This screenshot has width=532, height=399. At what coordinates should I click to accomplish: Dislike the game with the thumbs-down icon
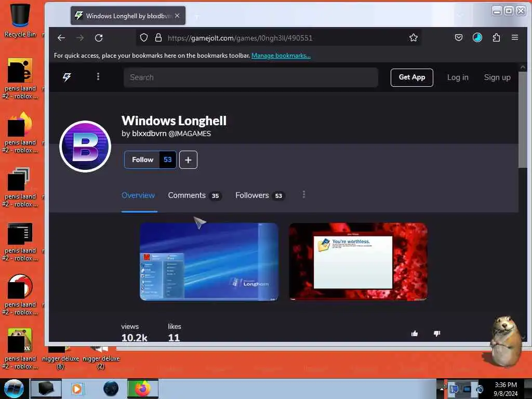[x=436, y=334]
